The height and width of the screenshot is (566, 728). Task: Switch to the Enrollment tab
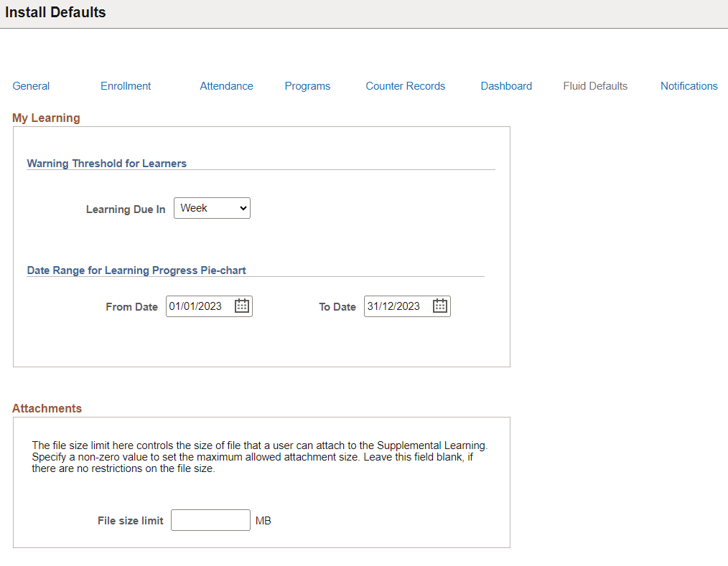(x=126, y=86)
